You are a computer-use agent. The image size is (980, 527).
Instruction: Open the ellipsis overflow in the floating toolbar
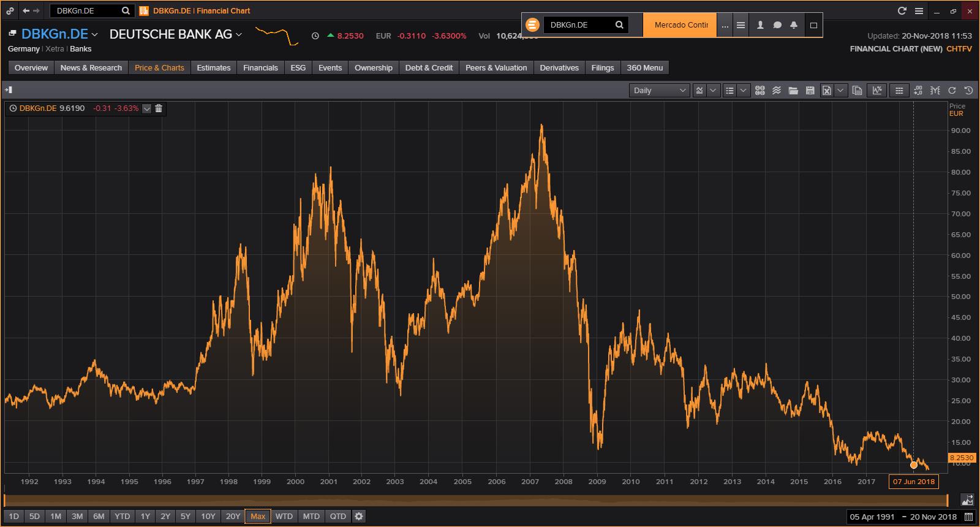725,26
